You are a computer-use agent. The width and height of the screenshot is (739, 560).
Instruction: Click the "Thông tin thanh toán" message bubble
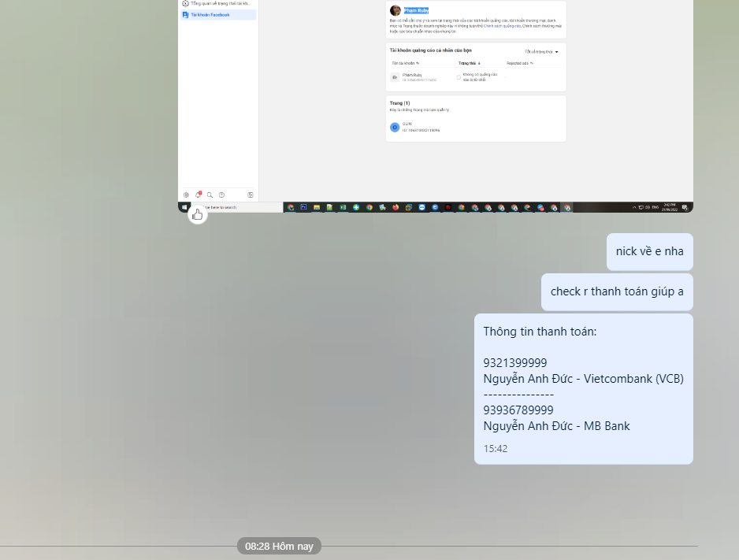pyautogui.click(x=583, y=388)
